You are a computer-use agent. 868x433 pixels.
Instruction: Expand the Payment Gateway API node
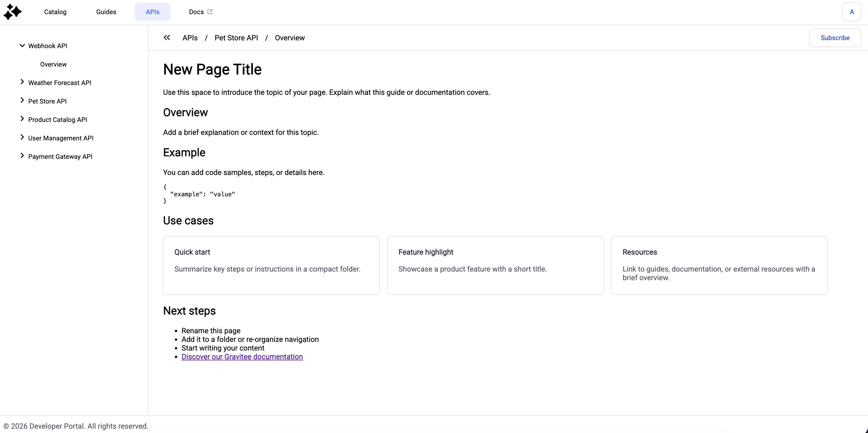(22, 156)
